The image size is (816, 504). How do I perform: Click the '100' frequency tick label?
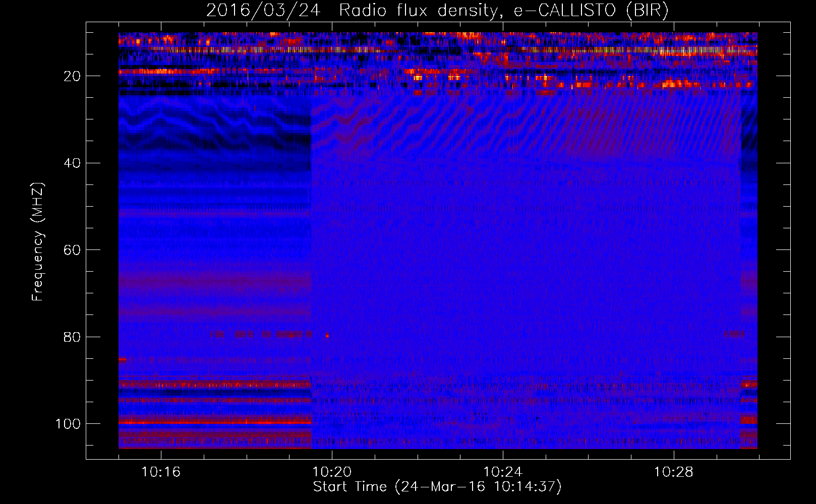point(68,424)
